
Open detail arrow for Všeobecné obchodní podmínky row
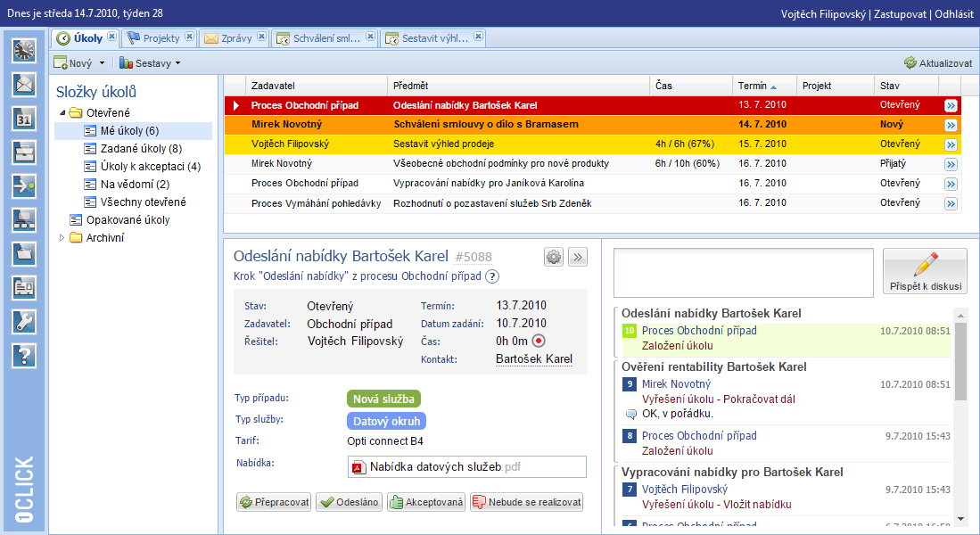pos(951,164)
